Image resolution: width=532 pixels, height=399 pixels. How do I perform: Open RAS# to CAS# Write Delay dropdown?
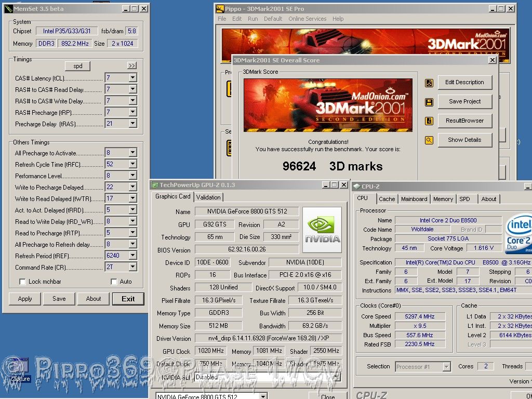coord(132,101)
